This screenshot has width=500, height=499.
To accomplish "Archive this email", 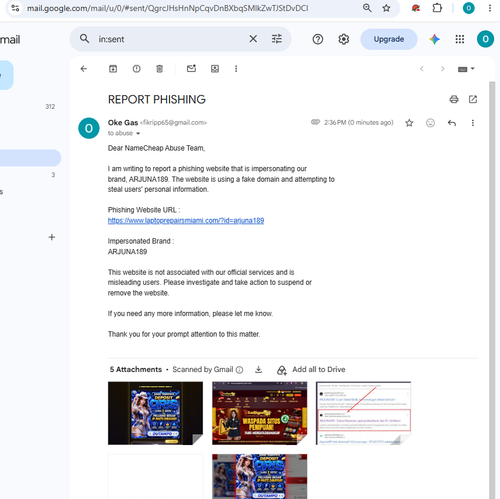I will pyautogui.click(x=113, y=69).
